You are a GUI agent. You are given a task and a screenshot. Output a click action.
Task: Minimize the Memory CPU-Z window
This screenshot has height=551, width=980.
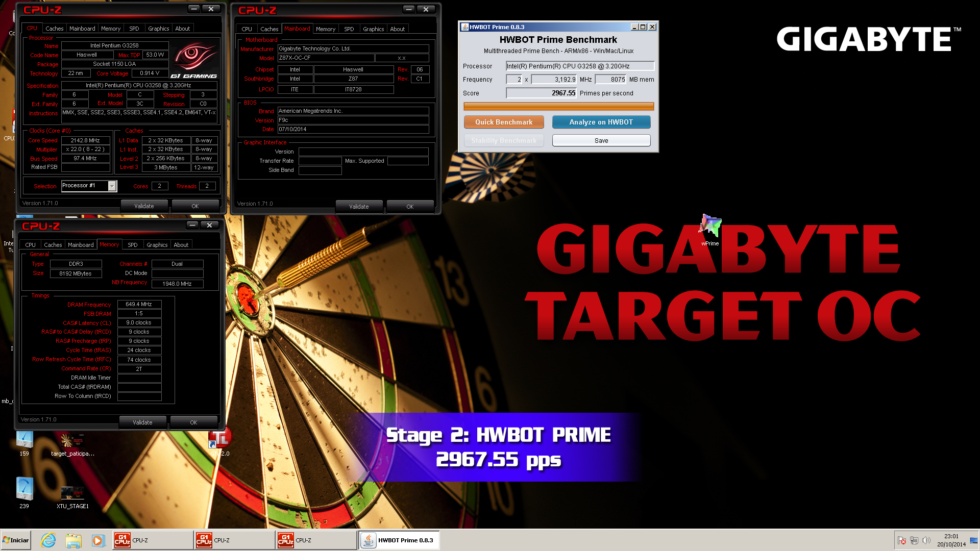tap(192, 226)
